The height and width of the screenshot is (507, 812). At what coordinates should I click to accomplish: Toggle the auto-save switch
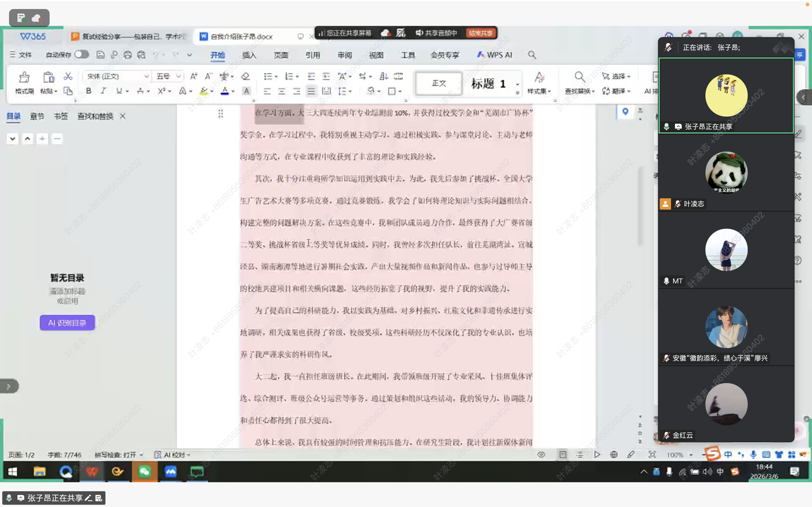point(81,54)
